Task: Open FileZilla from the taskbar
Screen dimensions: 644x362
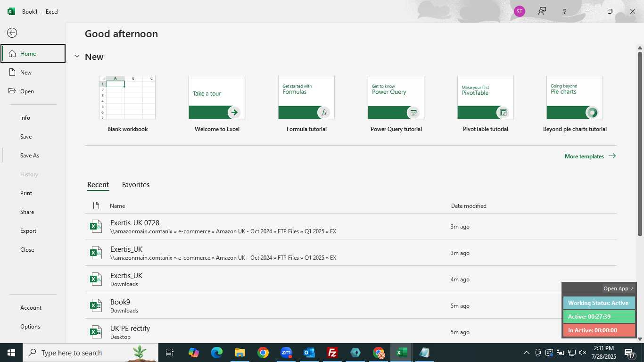Action: [x=332, y=353]
